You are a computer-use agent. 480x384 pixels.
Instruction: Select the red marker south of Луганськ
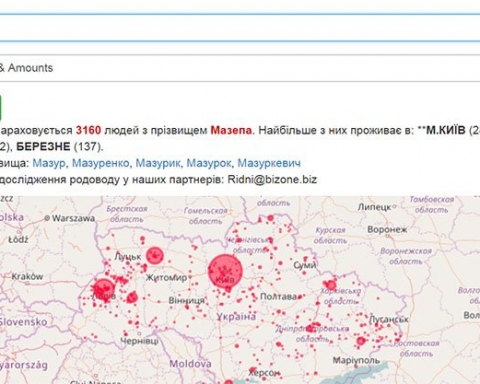coord(361,341)
